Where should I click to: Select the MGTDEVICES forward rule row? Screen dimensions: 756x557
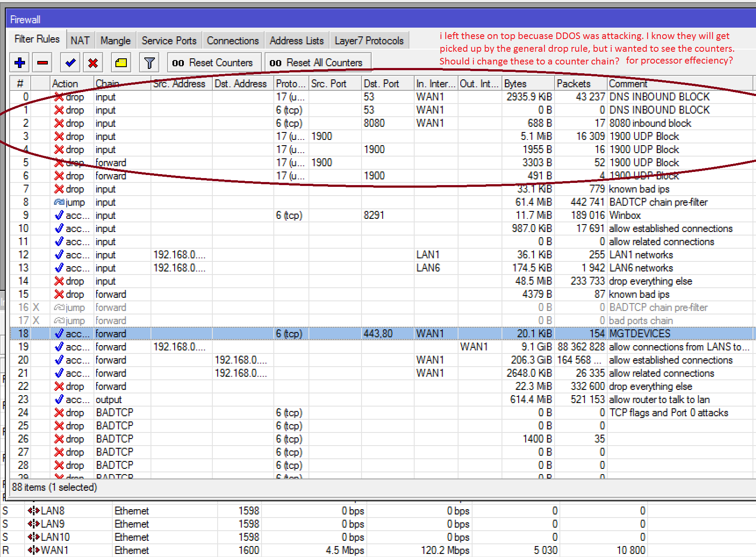click(640, 334)
